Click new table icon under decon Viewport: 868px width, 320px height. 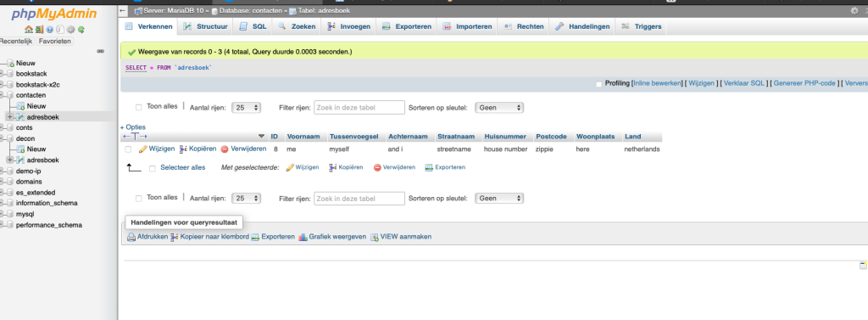pos(20,149)
